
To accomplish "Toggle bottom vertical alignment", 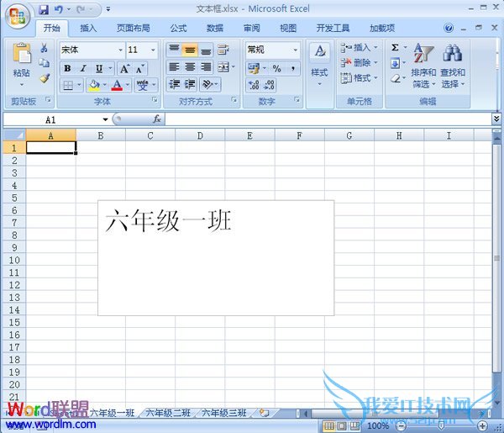I will [206, 50].
